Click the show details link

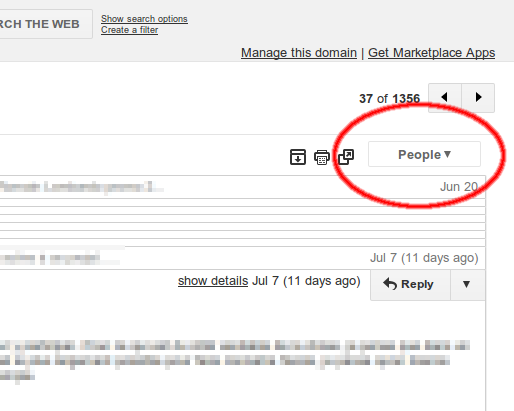(213, 281)
